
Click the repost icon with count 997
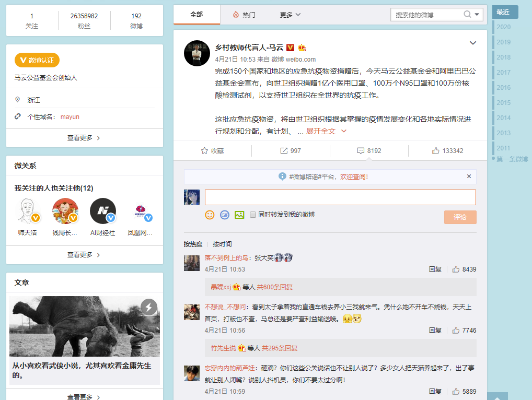point(284,151)
